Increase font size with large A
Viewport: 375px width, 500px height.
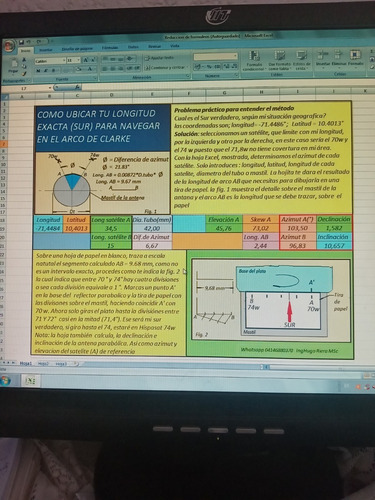pyautogui.click(x=85, y=60)
